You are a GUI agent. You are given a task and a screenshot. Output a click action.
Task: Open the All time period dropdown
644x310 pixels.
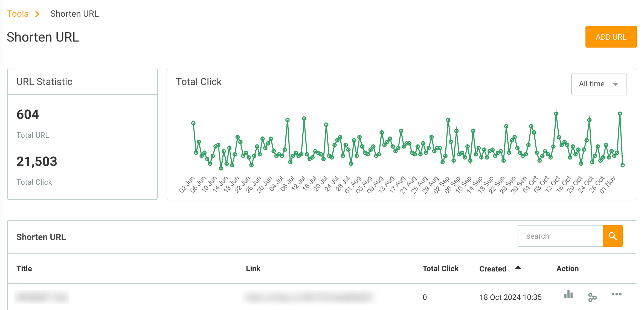599,84
